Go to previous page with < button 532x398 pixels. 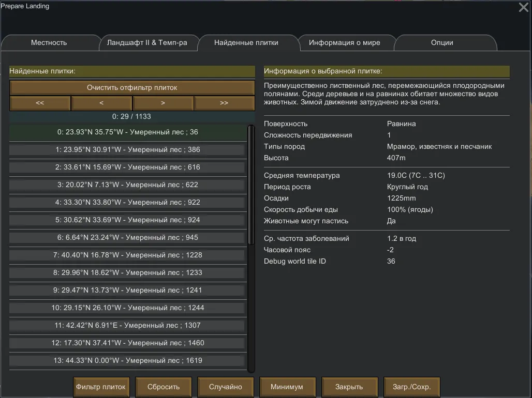[x=101, y=103]
